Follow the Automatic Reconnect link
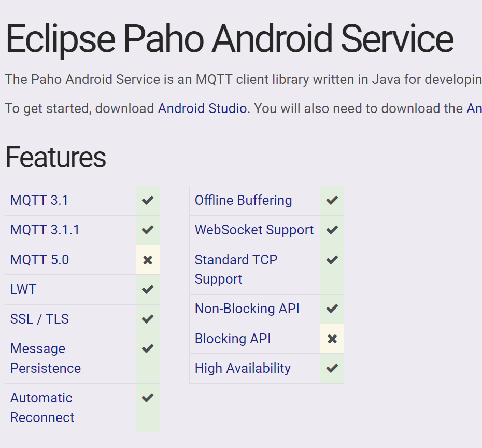Image resolution: width=482 pixels, height=448 pixels. (42, 408)
